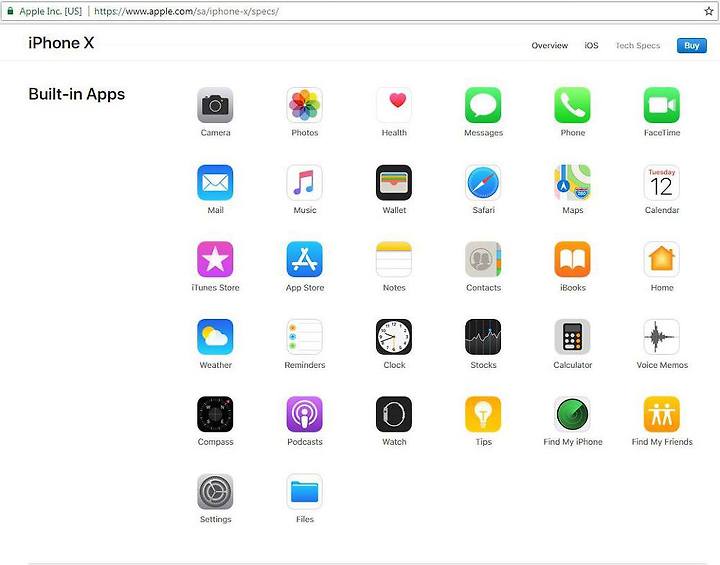Image resolution: width=720 pixels, height=565 pixels.
Task: Open the Stocks app icon
Action: pos(483,337)
